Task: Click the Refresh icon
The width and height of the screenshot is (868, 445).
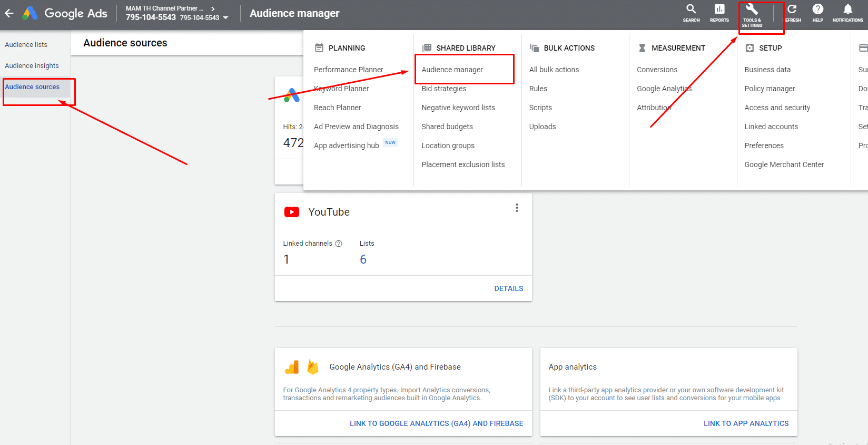Action: coord(792,9)
